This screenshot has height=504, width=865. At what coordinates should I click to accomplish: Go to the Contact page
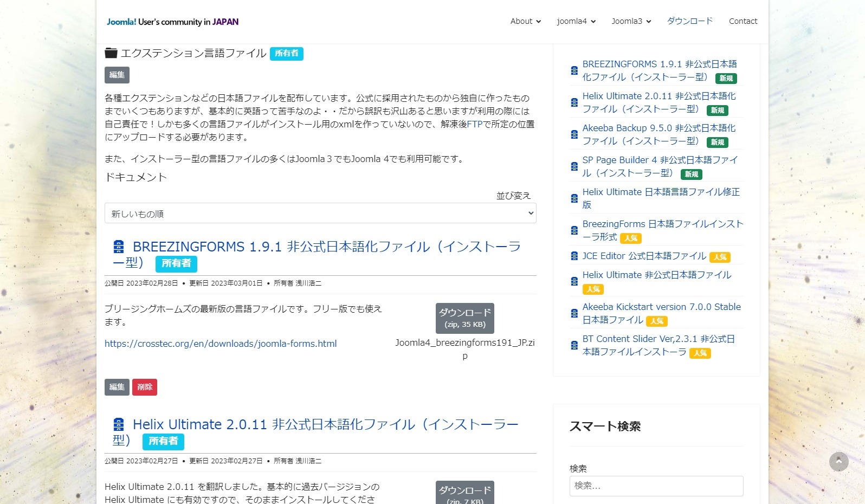click(x=743, y=21)
